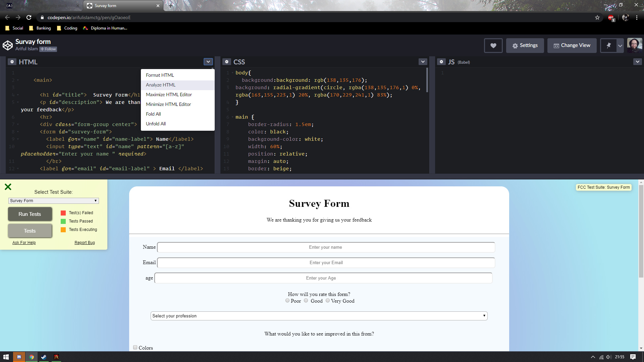
Task: Check the Colors checkbox
Action: point(135,347)
